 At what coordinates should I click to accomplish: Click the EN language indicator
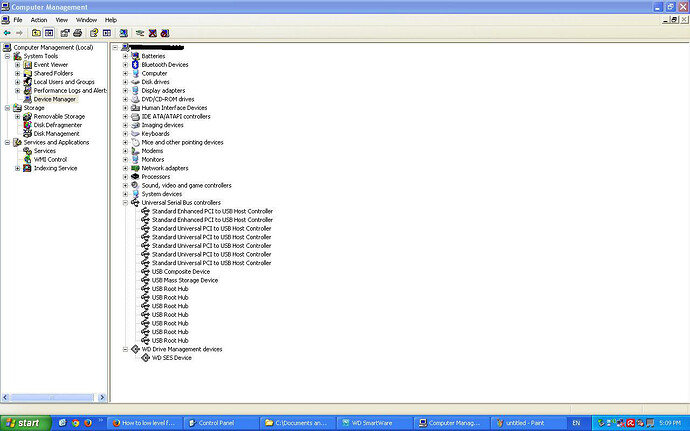tap(576, 423)
